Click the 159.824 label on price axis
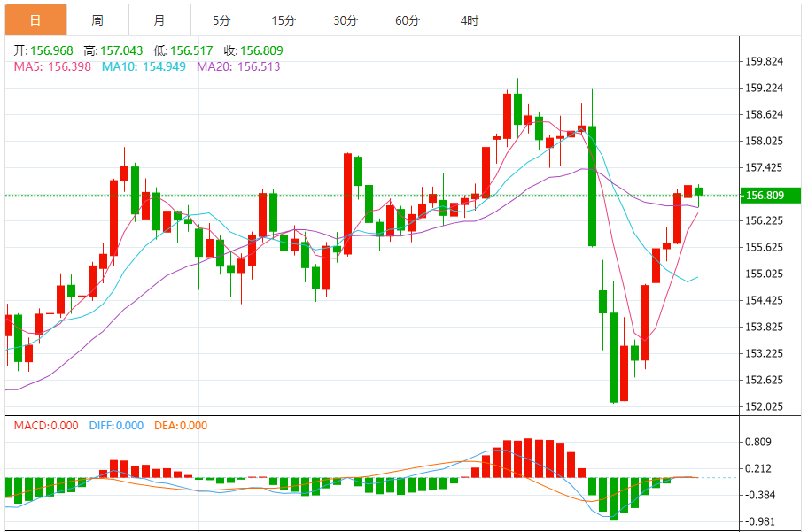Image resolution: width=808 pixels, height=532 pixels. click(764, 61)
